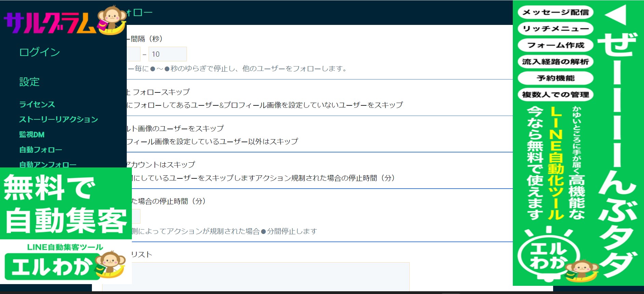This screenshot has height=294, width=644.
Task: Click the アカウントはスキップ label
Action: point(161,165)
